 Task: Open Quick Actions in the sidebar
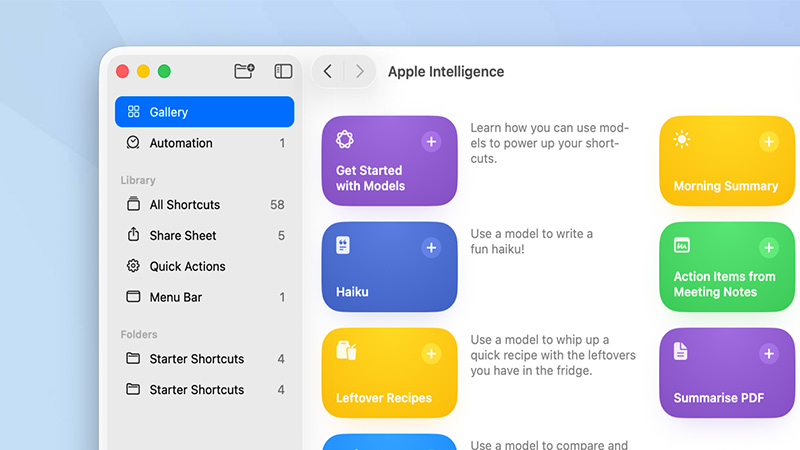coord(205,266)
